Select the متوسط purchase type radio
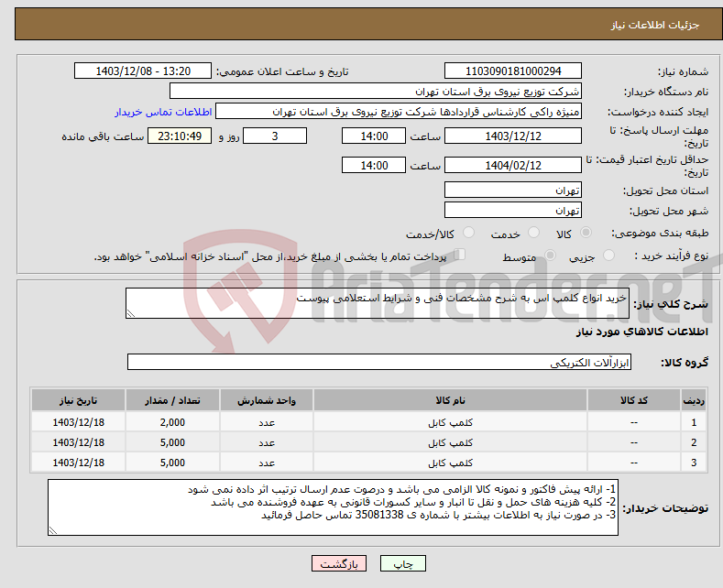Screen dimensions: 723x588 click(x=550, y=256)
